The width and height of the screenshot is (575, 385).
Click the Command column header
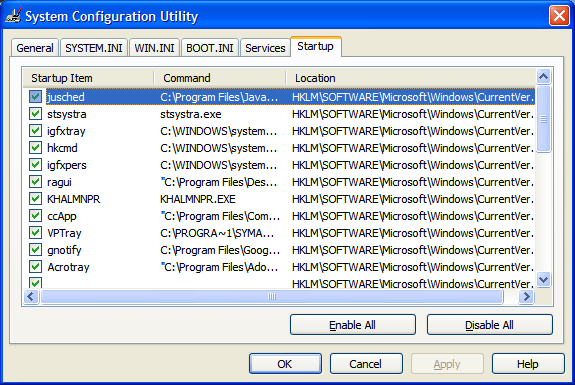click(x=220, y=78)
